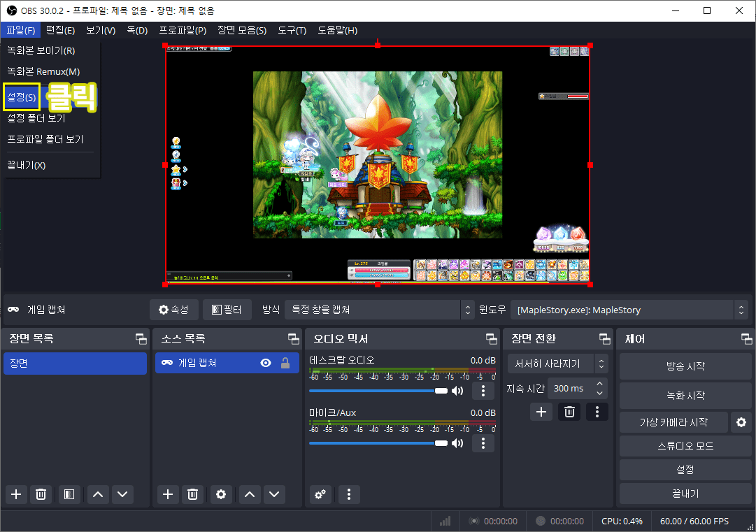Viewport: 756px width, 532px height.
Task: Open virtual camera settings gear
Action: click(x=741, y=423)
